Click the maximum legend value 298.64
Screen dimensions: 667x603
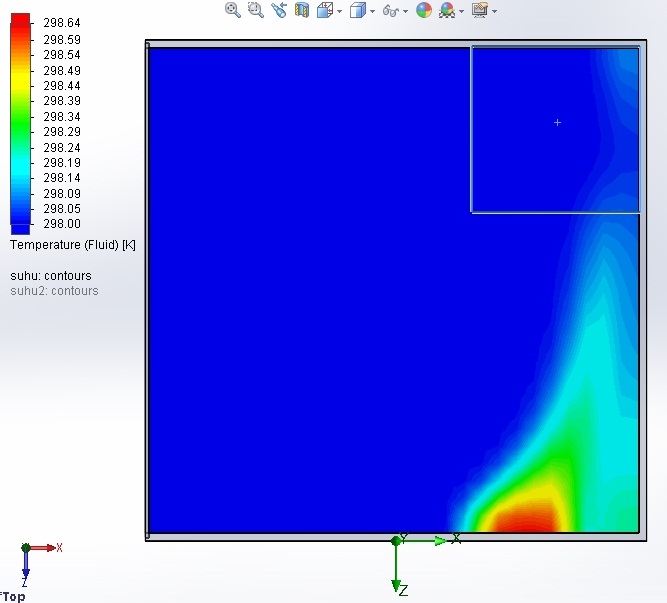coord(62,23)
